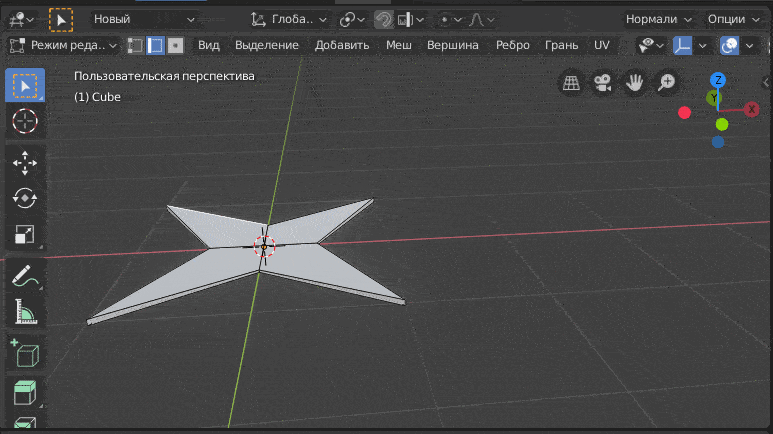Open the Выделение menu

pyautogui.click(x=267, y=45)
